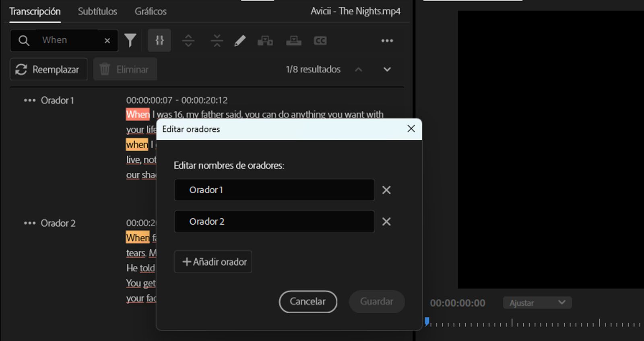Click the Guardar button
Screen dimensions: 644x341
(377, 302)
